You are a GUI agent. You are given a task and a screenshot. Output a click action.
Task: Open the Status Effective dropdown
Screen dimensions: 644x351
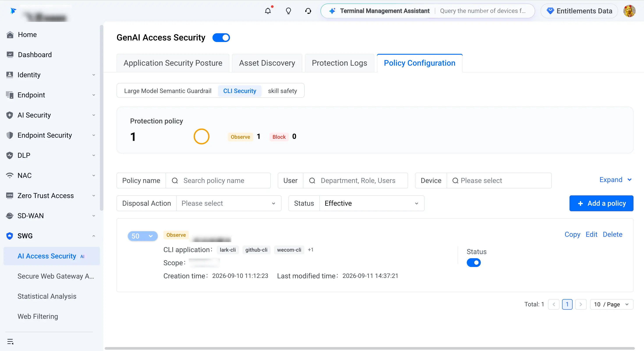click(x=372, y=203)
